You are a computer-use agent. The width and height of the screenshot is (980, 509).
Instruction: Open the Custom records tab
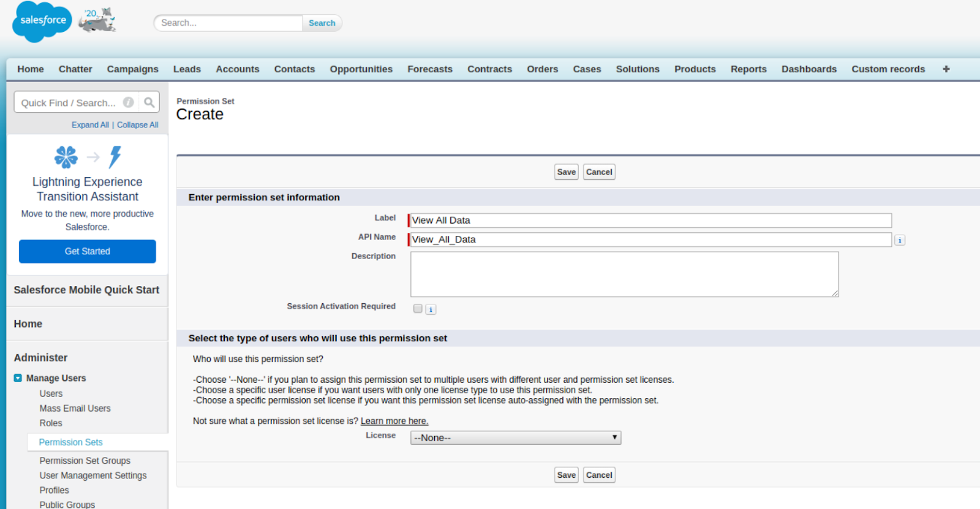888,69
